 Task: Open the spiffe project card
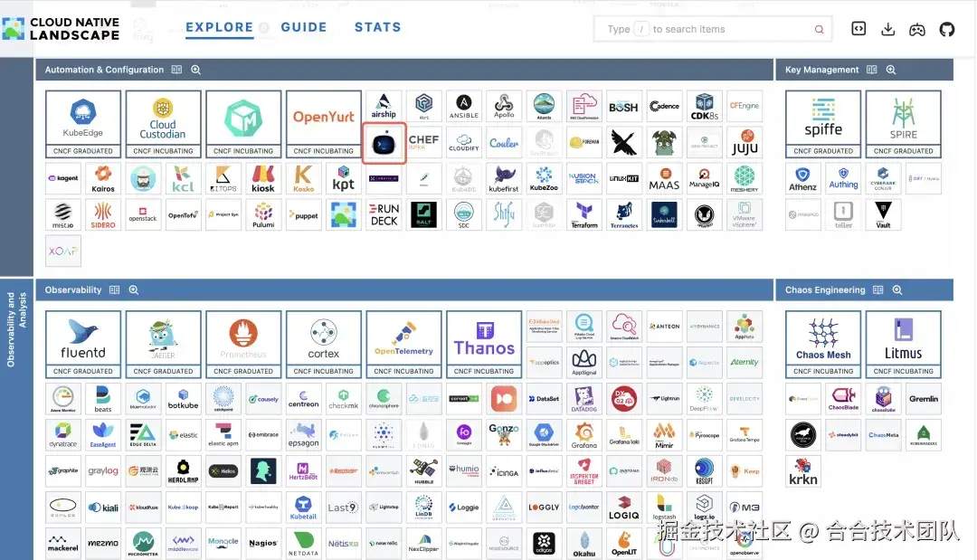coord(823,123)
